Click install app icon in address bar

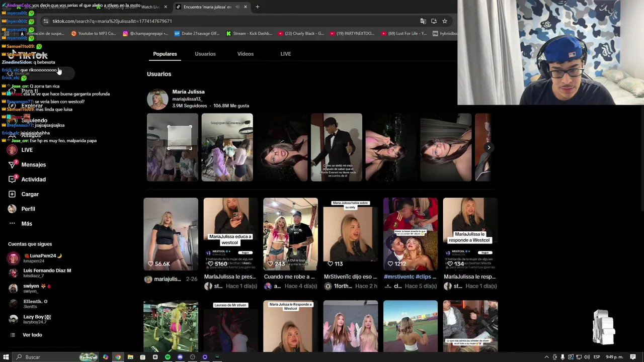click(434, 21)
